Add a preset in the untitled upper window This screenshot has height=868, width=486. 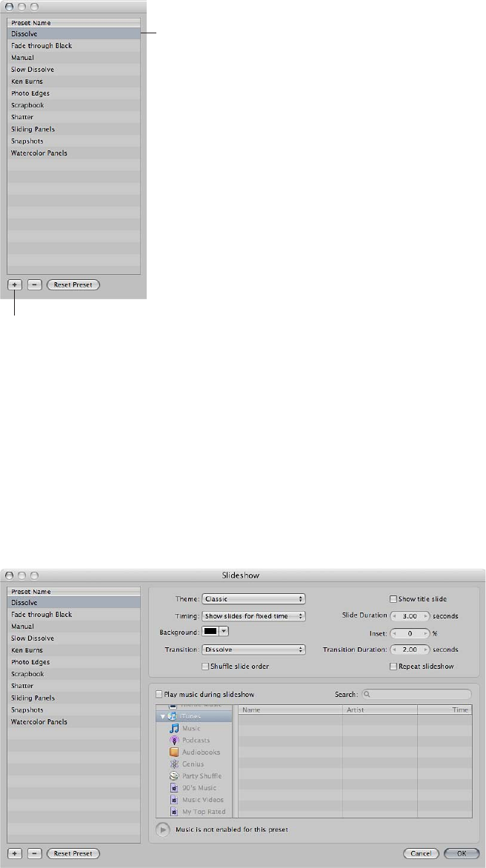(15, 284)
